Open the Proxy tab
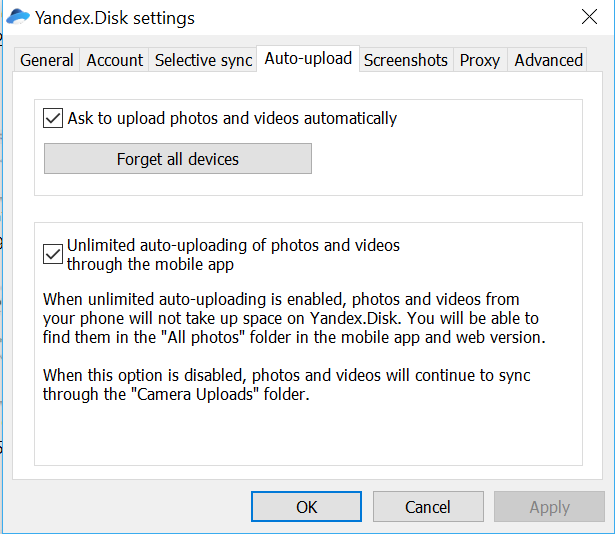This screenshot has width=615, height=534. click(480, 60)
